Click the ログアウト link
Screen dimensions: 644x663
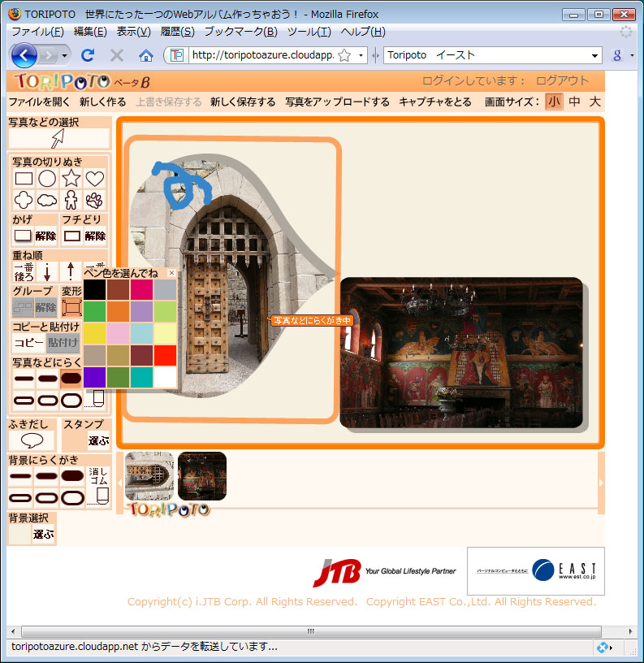(x=562, y=80)
